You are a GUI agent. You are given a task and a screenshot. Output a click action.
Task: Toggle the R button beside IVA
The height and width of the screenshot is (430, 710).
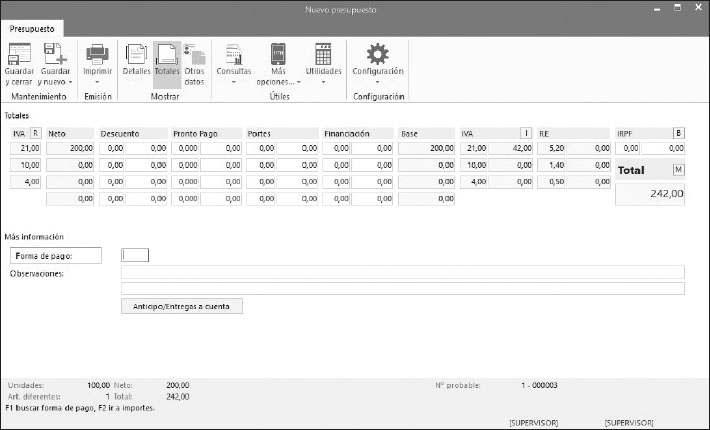click(36, 133)
